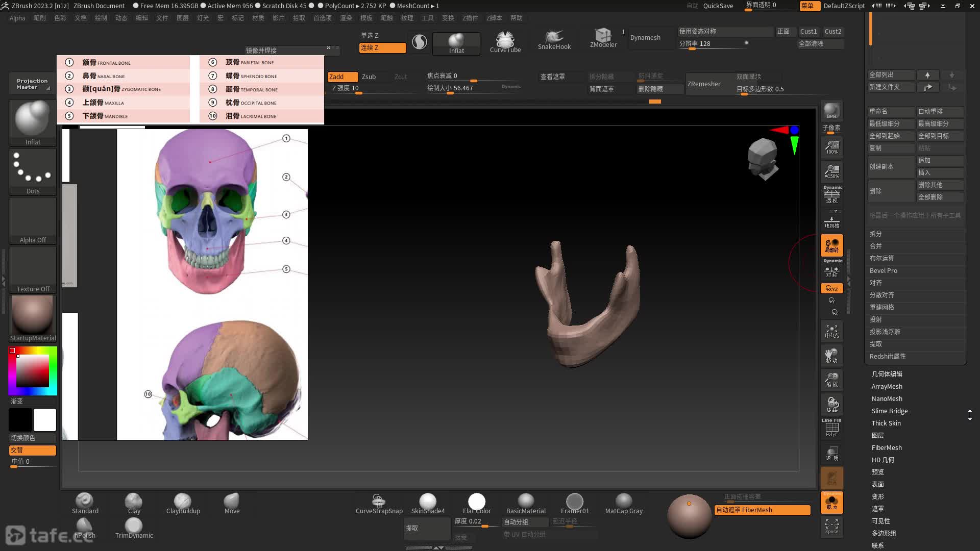Choose the MatCap Gray material
The image size is (980, 551).
624,504
